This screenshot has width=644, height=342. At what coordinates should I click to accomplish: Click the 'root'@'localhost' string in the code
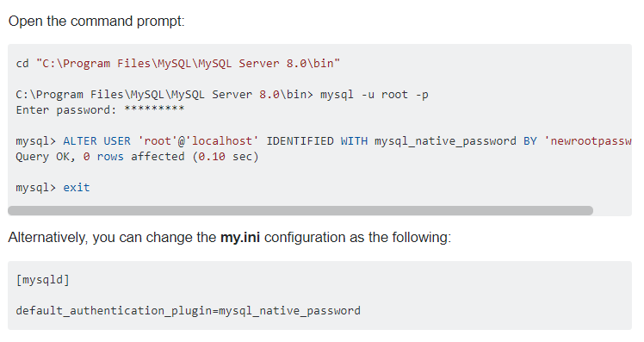click(x=198, y=141)
